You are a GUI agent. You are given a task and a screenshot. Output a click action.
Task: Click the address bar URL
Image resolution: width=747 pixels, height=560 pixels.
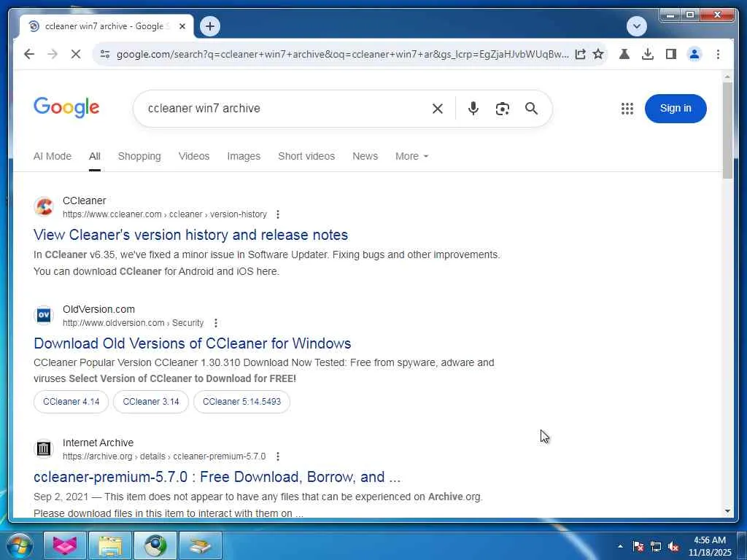tap(342, 54)
